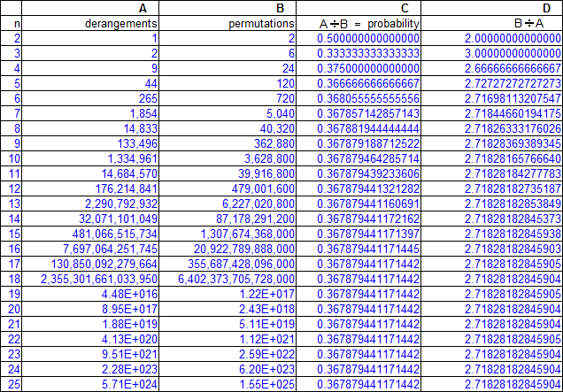Click the 'derangements' header cell
This screenshot has width=563, height=392.
pos(90,23)
